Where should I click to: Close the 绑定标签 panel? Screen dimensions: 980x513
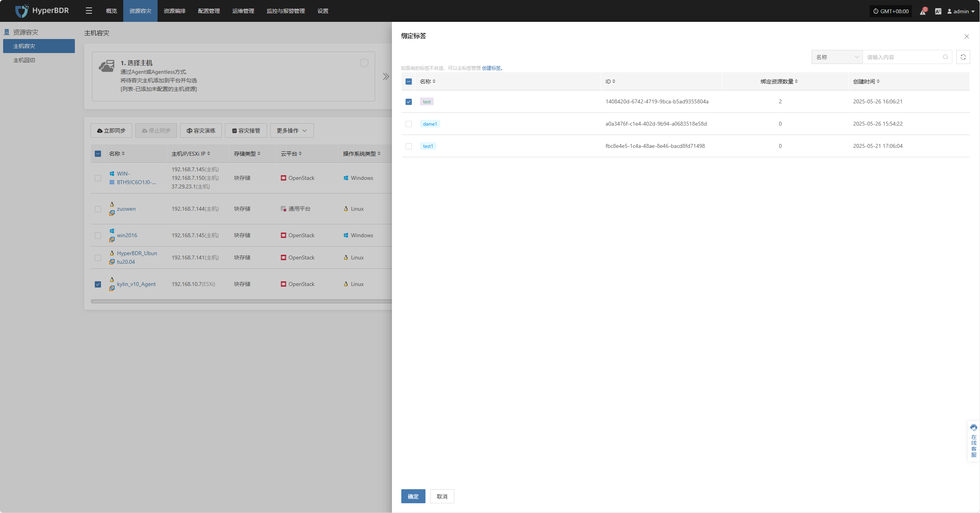[x=967, y=36]
